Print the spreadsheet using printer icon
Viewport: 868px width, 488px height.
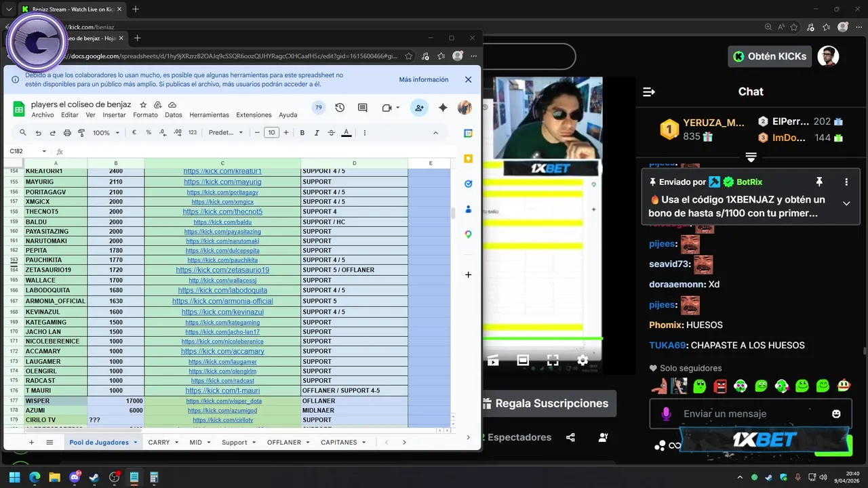(66, 133)
